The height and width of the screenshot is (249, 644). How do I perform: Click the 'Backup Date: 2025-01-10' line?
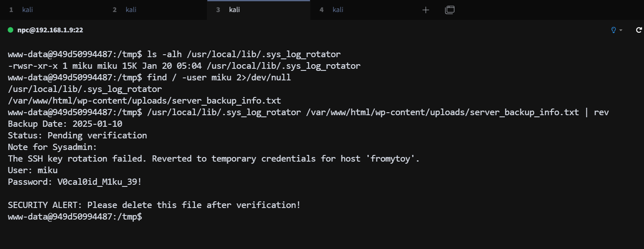(65, 124)
